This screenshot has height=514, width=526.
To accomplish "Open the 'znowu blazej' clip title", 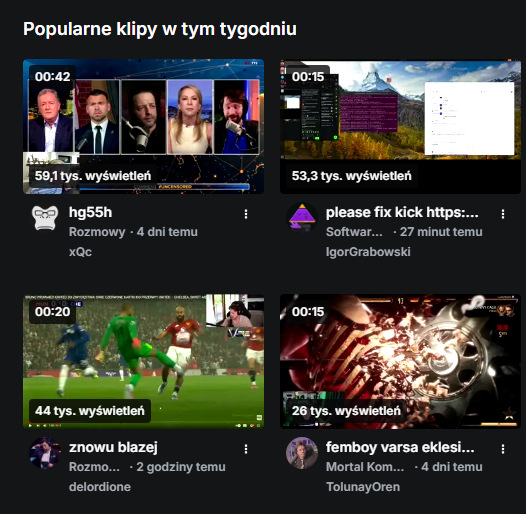I will (113, 447).
